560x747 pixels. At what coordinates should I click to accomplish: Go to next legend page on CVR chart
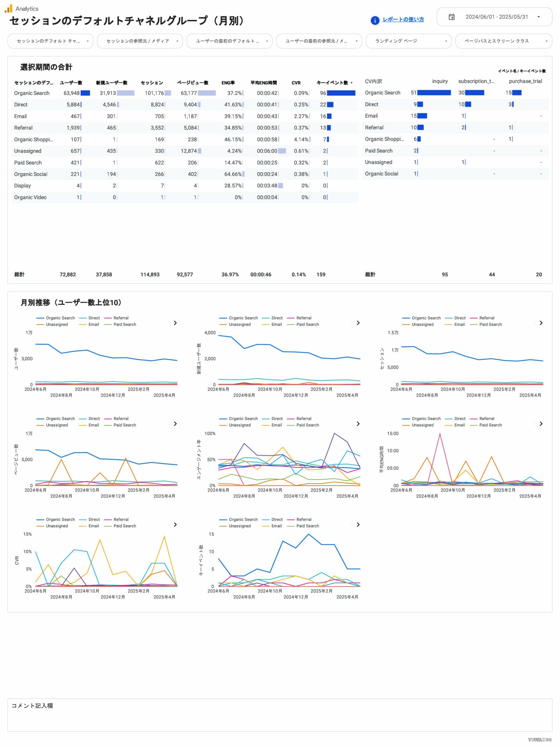175,525
